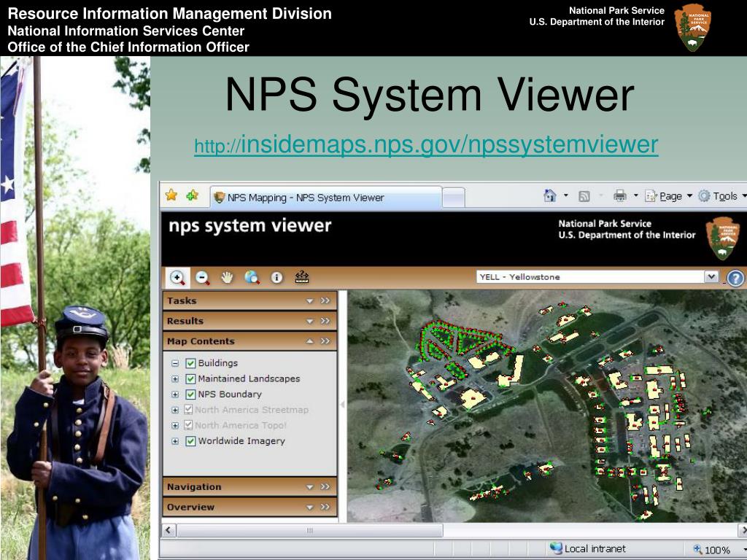The width and height of the screenshot is (747, 560).
Task: Undock the Tasks panel double-arrow button
Action: coord(325,300)
